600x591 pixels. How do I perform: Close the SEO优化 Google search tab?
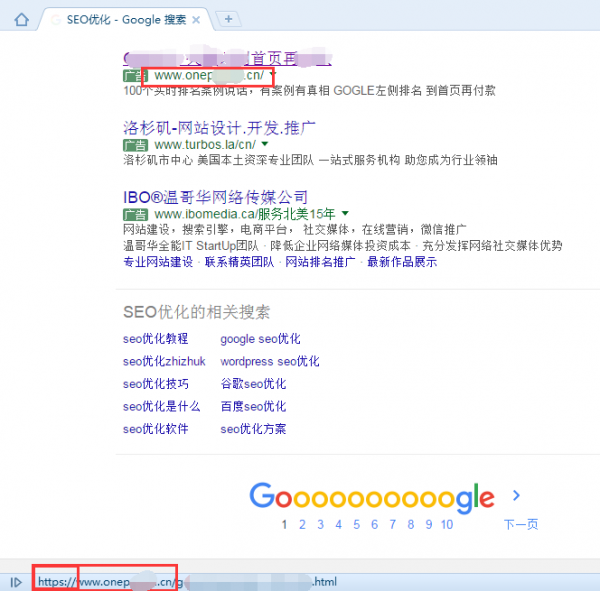pyautogui.click(x=196, y=19)
